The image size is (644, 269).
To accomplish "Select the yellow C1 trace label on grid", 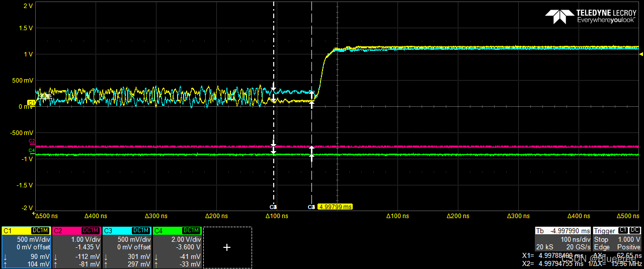I will 31,103.
